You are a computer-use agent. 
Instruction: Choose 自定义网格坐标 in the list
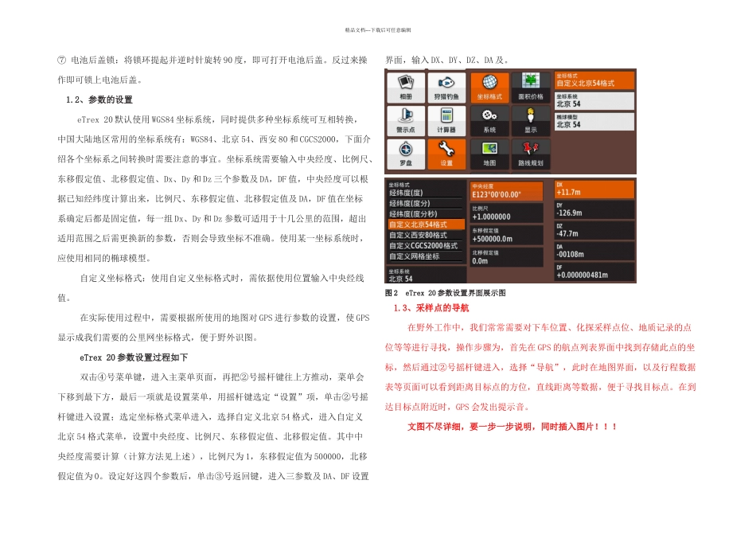[x=427, y=256]
